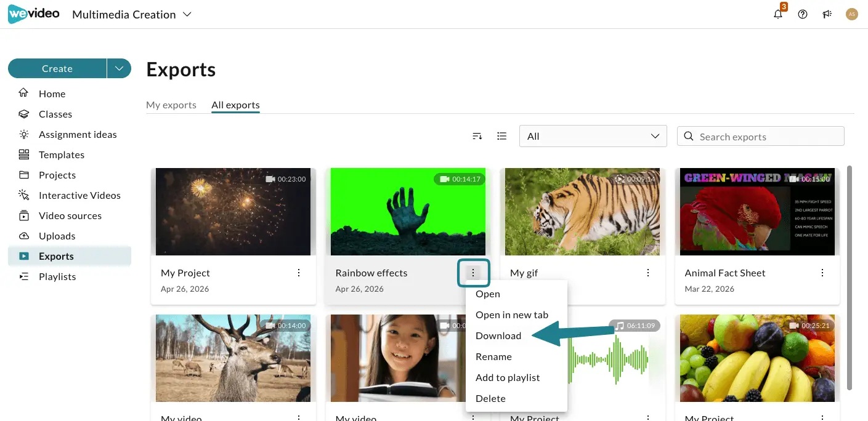Screen dimensions: 868x421
Task: Open three-dot menu for My gif
Action: coord(648,273)
